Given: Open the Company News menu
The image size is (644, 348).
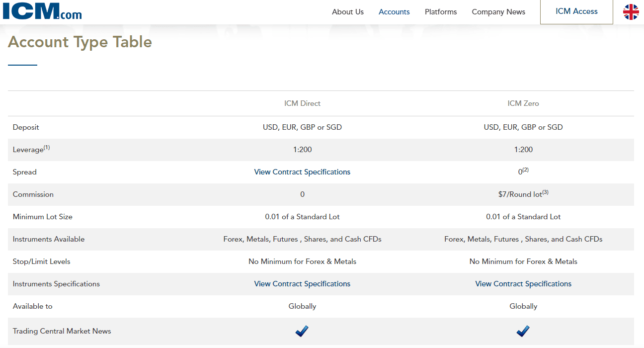Looking at the screenshot, I should click(498, 12).
